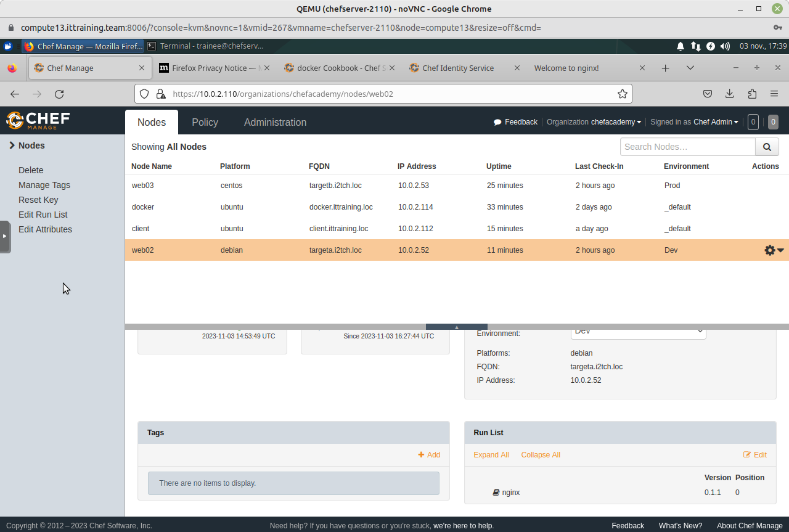Click the Firefox back arrow
This screenshot has width=789, height=532.
15,94
